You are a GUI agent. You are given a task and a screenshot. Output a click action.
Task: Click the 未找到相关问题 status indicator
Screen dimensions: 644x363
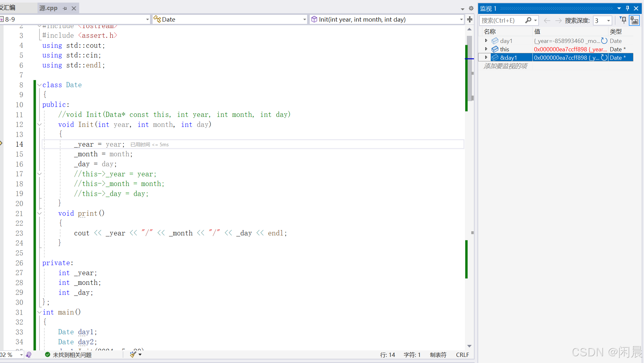coord(69,355)
